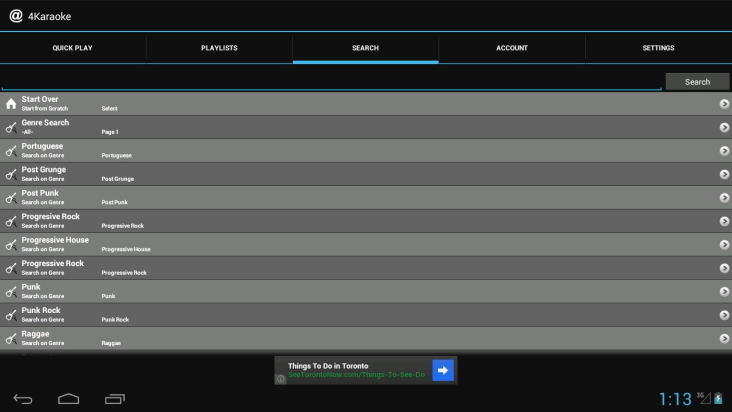
Task: Click the guitar icon for Portuguese
Action: 11,151
